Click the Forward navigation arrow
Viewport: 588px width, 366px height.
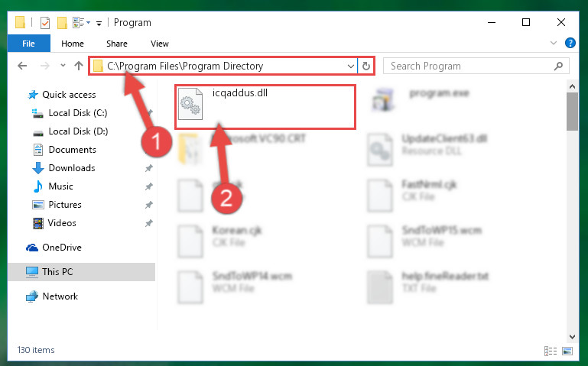point(44,66)
